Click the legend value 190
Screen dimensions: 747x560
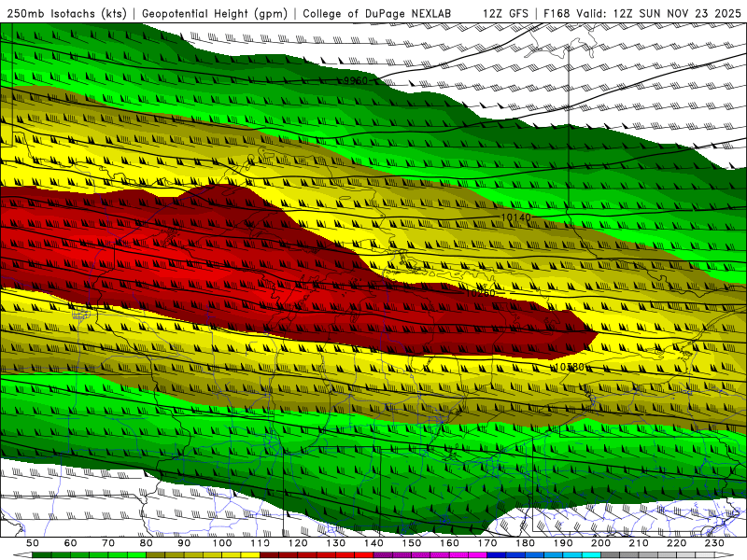click(x=563, y=543)
